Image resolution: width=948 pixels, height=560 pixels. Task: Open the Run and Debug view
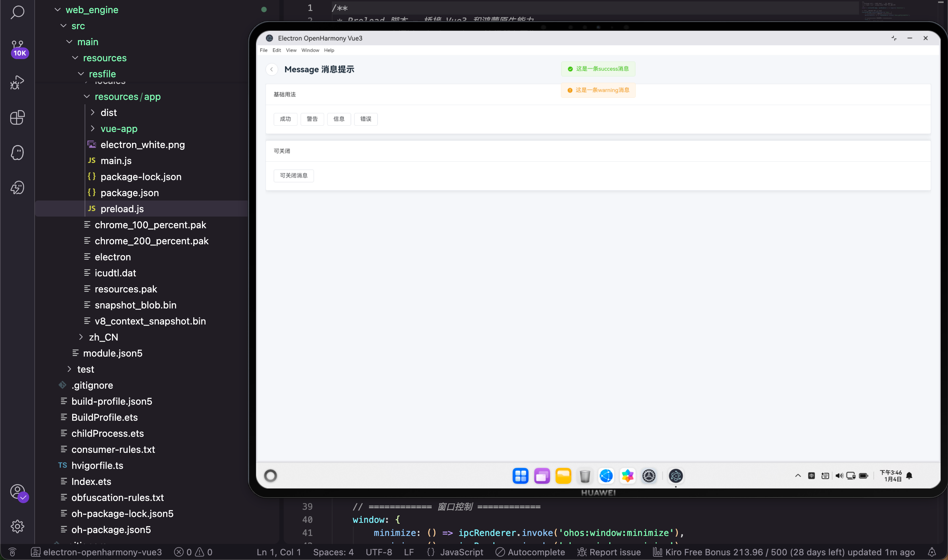click(x=18, y=82)
